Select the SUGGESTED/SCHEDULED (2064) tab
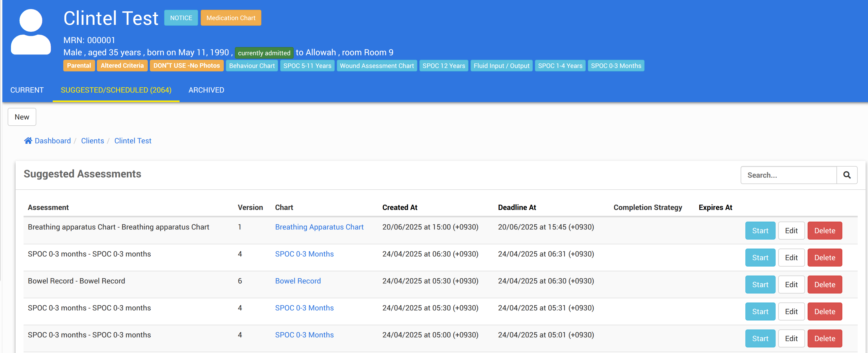 click(x=116, y=90)
